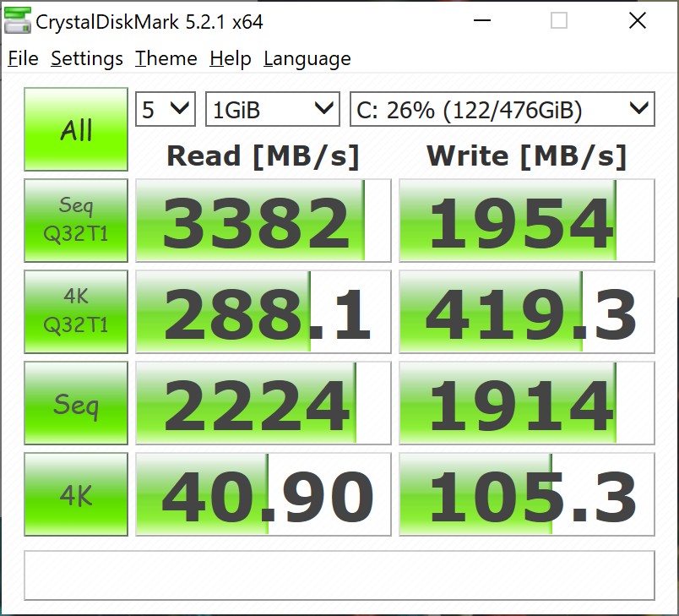
Task: Expand the C: drive selection dropdown
Action: pyautogui.click(x=502, y=109)
